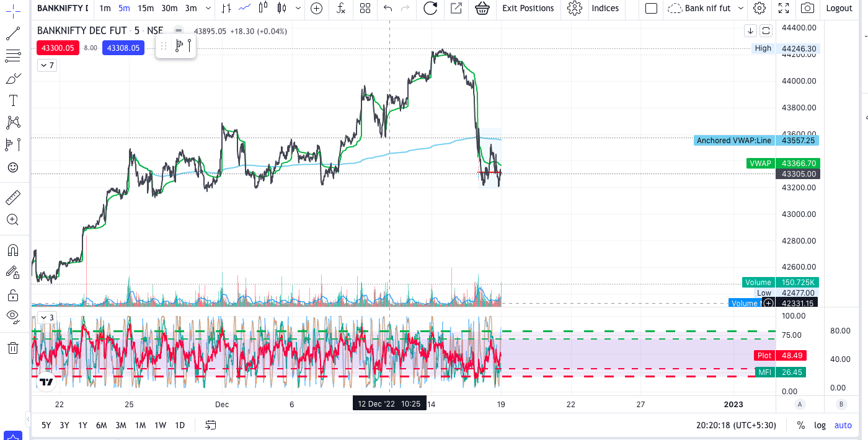868x440 pixels.
Task: Enter fullscreen mode
Action: coord(784,8)
